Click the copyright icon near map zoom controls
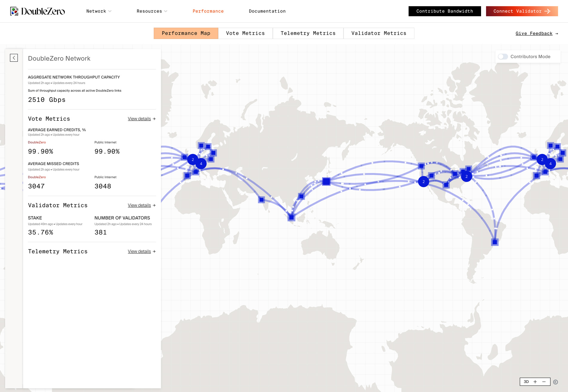 pos(556,382)
